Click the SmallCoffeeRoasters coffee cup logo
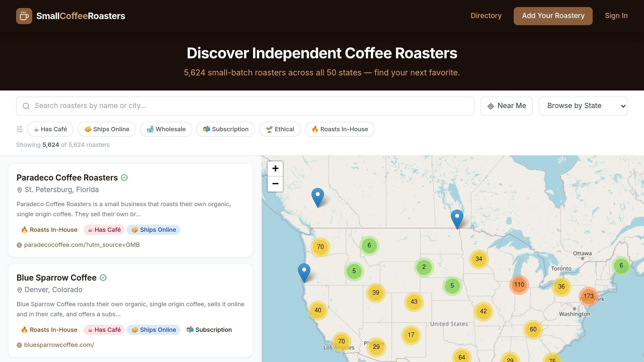 (24, 16)
